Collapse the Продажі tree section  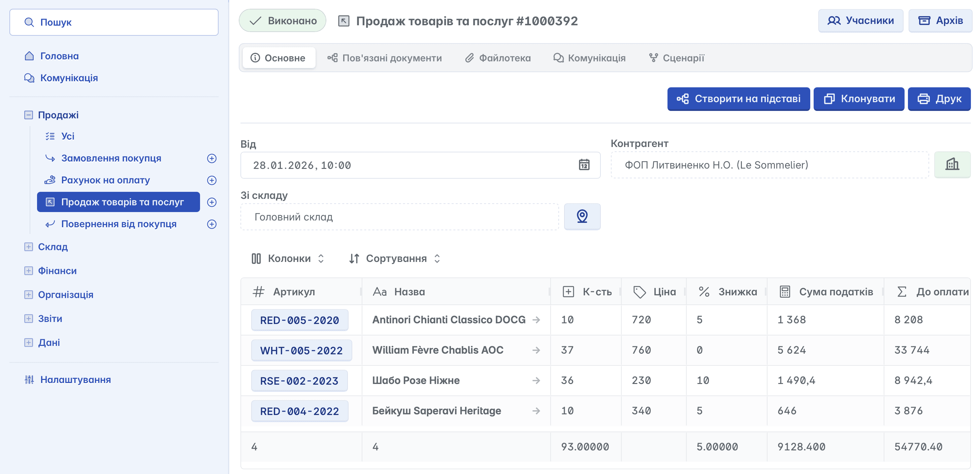(x=29, y=115)
